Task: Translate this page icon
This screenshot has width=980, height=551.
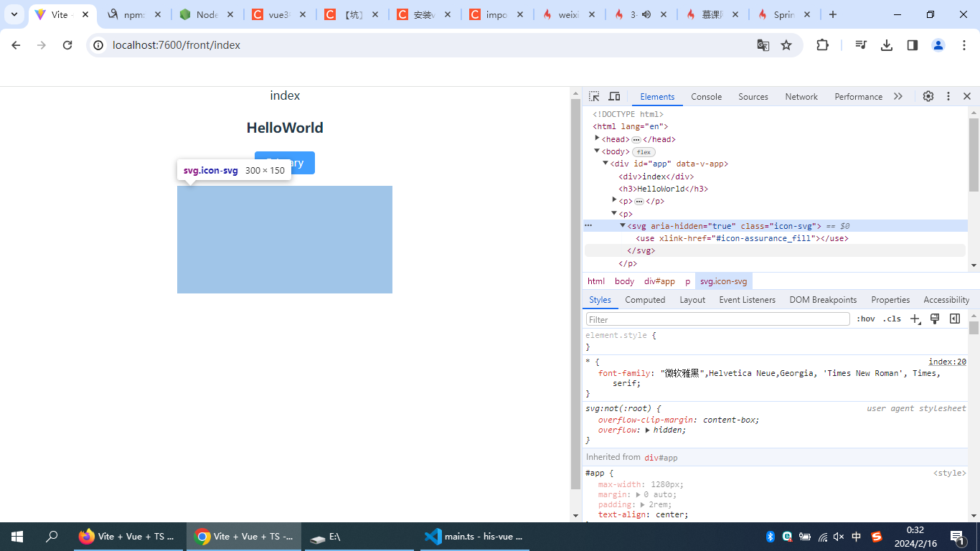Action: [763, 45]
